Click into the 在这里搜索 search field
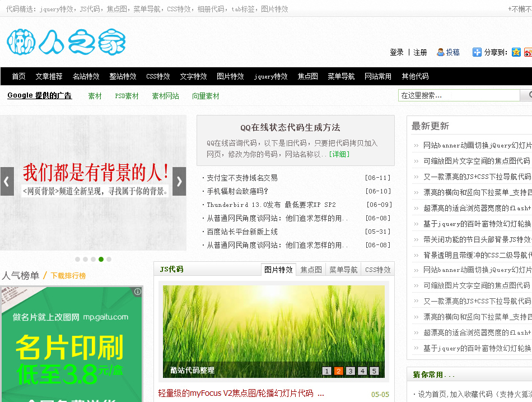Viewport: 532px width, 402px height. tap(459, 95)
